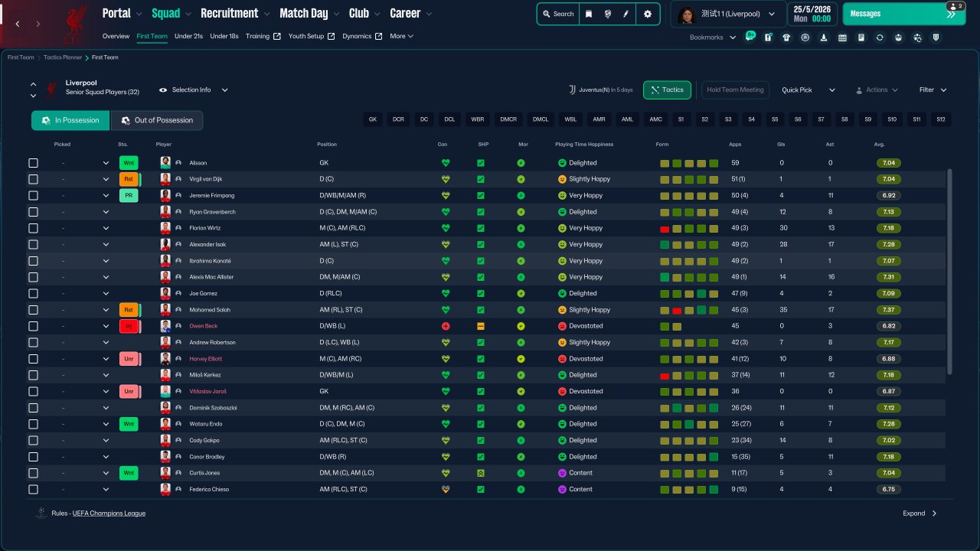This screenshot has height=551, width=980.
Task: Click the bookmark icon beside Search
Action: [588, 14]
